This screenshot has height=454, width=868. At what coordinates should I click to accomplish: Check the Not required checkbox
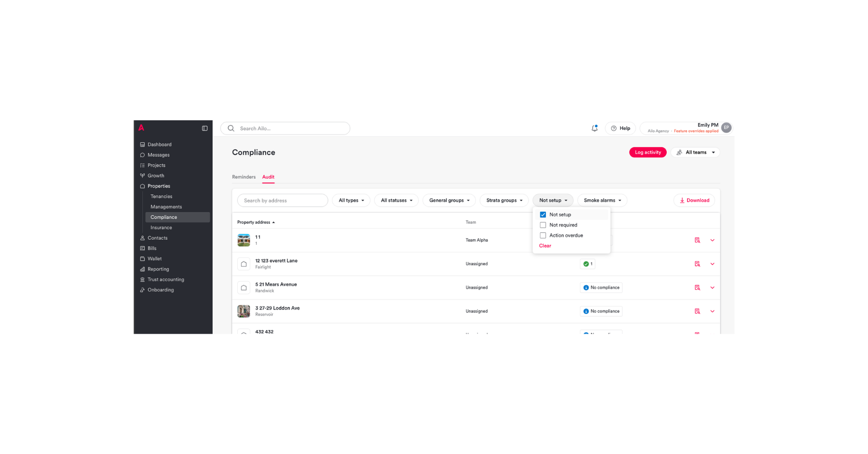click(543, 225)
